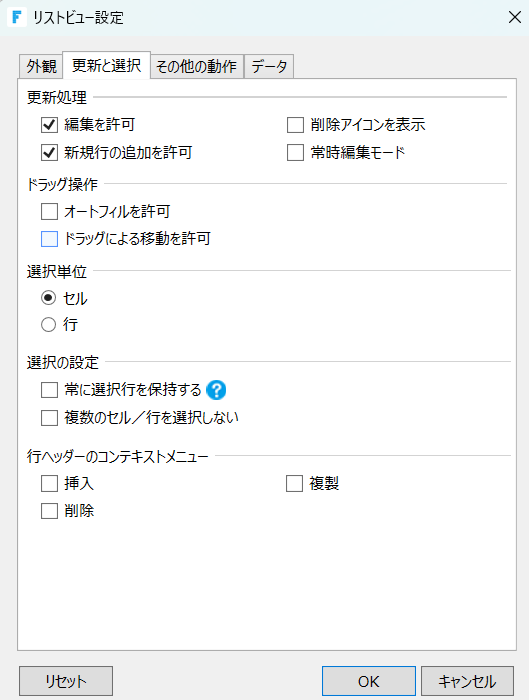Check 常に選択行を保持する checkbox
Image resolution: width=529 pixels, height=700 pixels.
pyautogui.click(x=50, y=390)
